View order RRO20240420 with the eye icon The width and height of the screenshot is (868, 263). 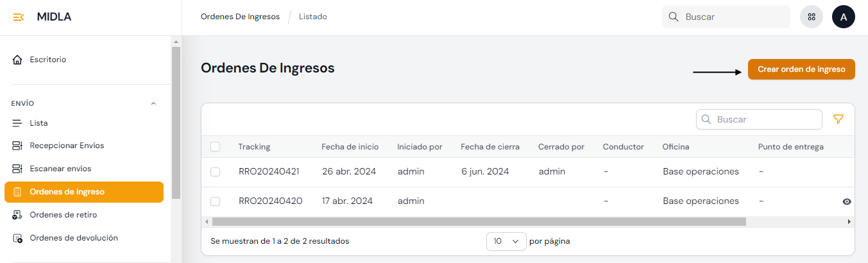(847, 201)
